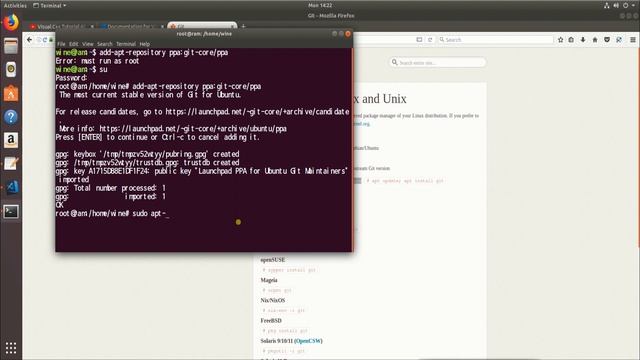
Task: Open the Amazon launcher in dock
Action: pos(11,140)
